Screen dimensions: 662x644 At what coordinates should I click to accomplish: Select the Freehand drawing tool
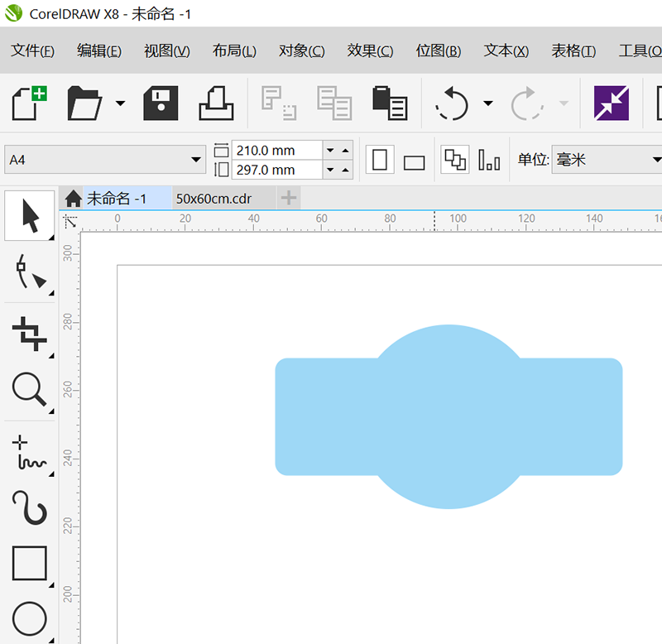click(30, 452)
